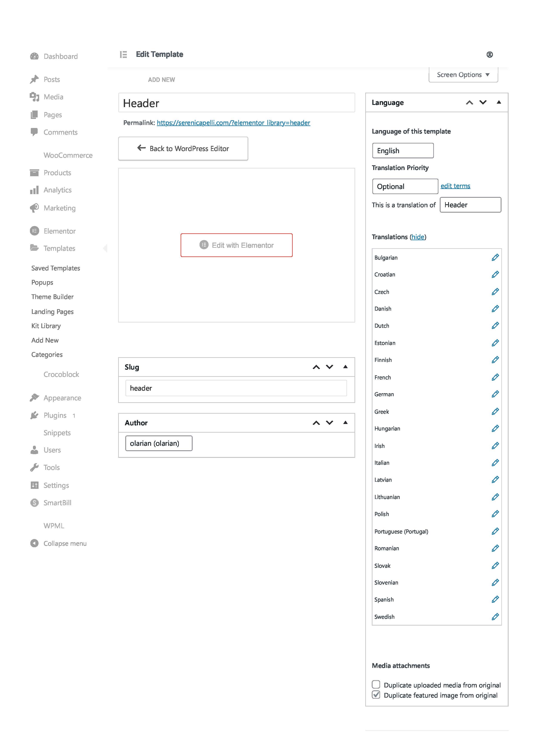Go to WooCommerce in the admin menu
The width and height of the screenshot is (534, 756).
pyautogui.click(x=68, y=155)
